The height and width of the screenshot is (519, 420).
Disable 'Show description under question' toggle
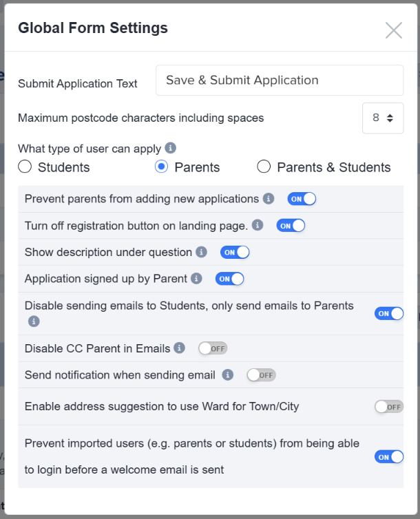[x=235, y=252]
